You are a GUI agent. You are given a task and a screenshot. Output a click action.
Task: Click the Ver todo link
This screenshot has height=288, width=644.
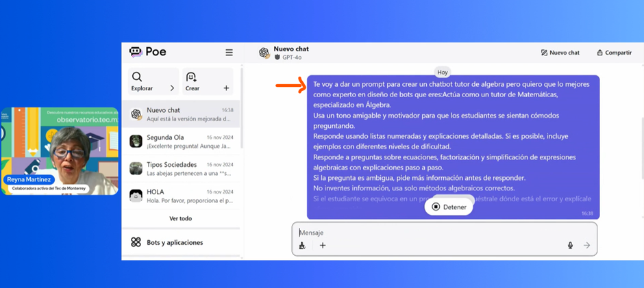pos(181,219)
